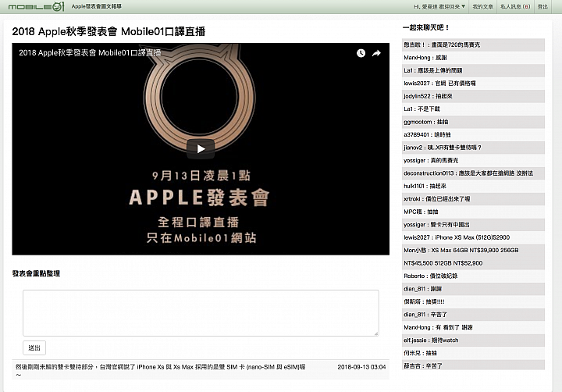Click the Mobile01 logo
The height and width of the screenshot is (392, 562).
(x=35, y=6)
